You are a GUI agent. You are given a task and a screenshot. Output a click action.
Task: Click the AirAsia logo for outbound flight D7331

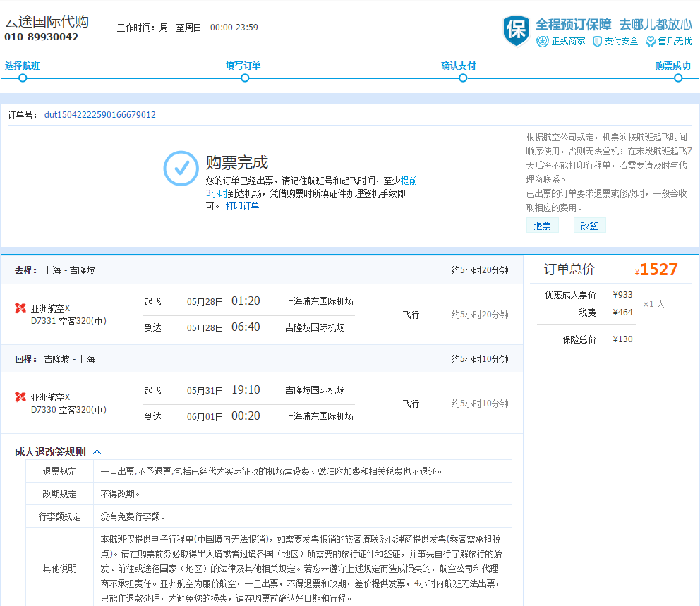tap(20, 308)
